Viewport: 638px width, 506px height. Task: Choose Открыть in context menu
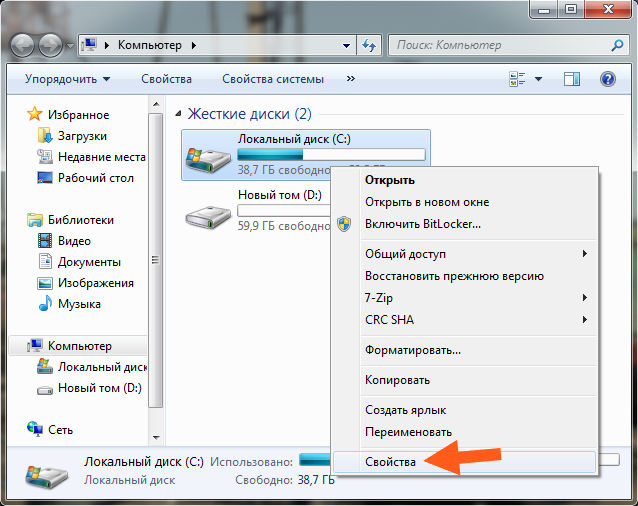465,180
